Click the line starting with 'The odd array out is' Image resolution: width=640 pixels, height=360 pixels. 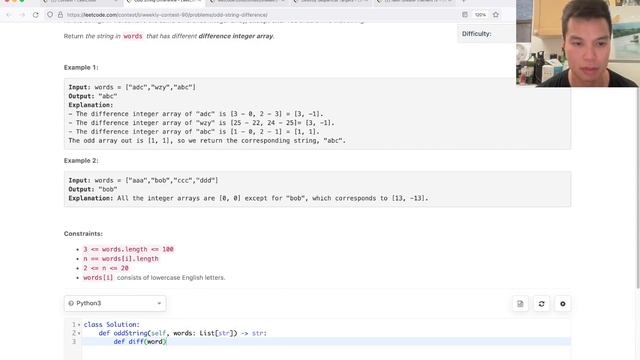pos(207,140)
